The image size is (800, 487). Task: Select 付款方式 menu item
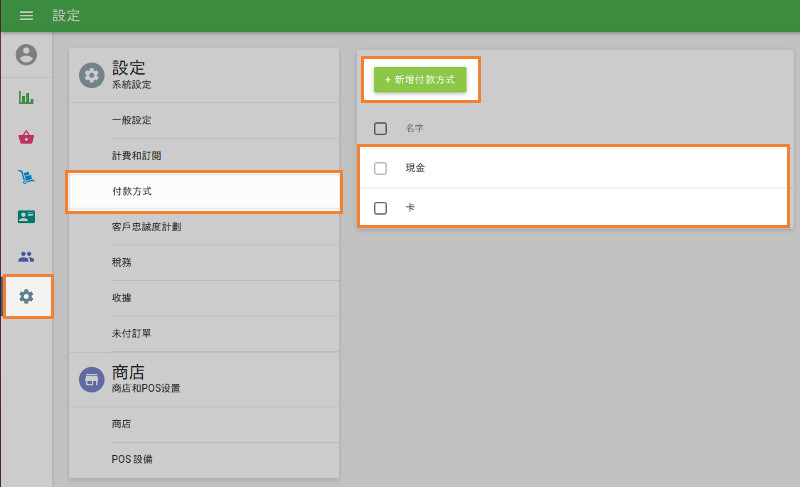click(x=132, y=191)
